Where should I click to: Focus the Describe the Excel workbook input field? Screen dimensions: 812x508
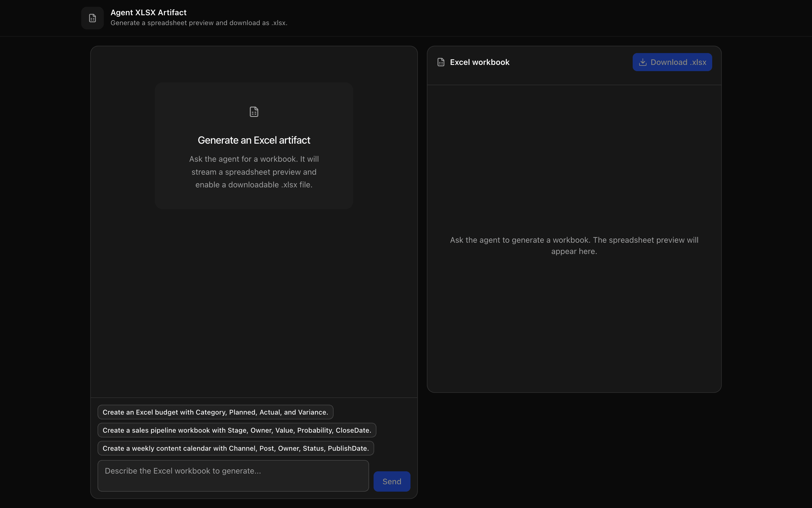click(233, 476)
